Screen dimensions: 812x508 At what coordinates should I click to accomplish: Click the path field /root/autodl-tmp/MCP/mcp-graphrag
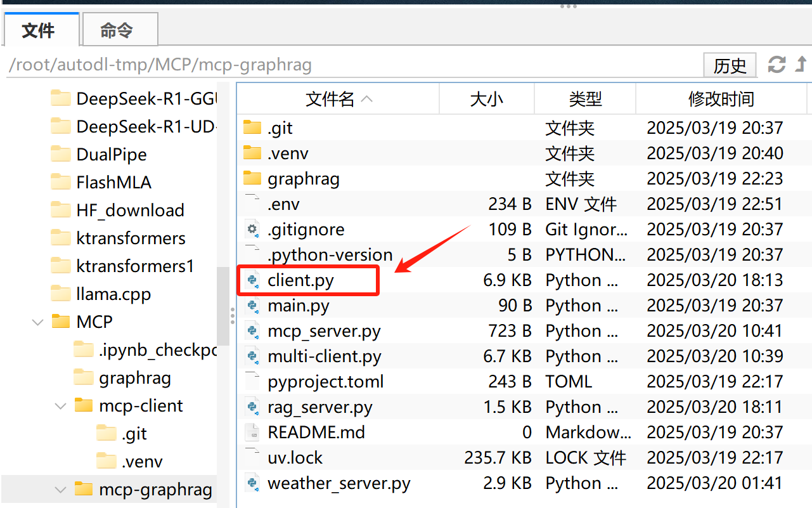click(352, 65)
